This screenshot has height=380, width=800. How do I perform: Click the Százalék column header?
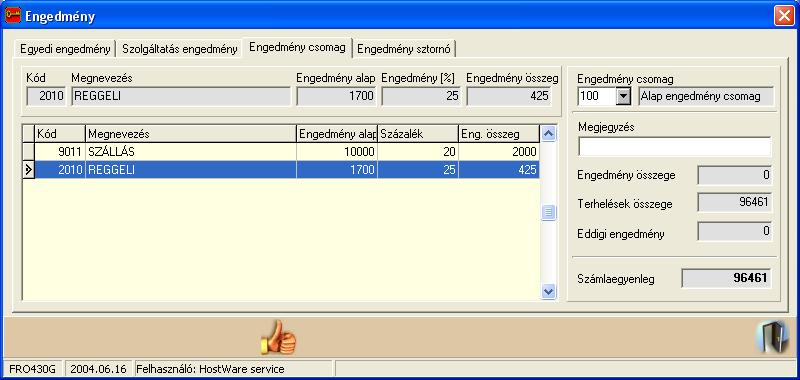[417, 134]
